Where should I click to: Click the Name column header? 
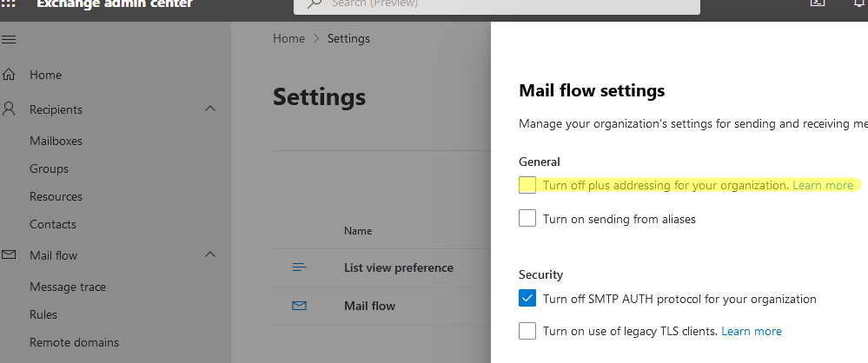(x=358, y=231)
